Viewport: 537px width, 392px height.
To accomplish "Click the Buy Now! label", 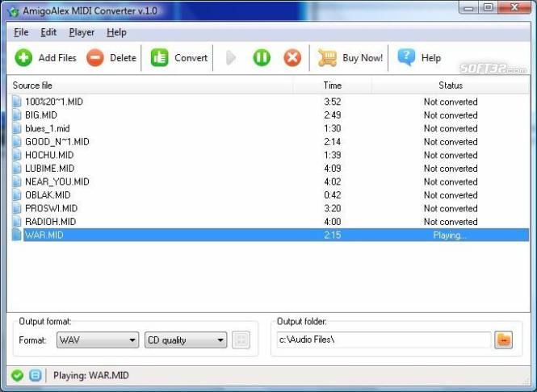I will (363, 58).
